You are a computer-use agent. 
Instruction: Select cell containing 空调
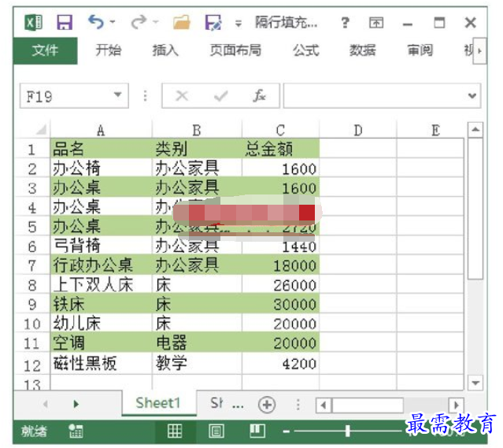pos(101,342)
